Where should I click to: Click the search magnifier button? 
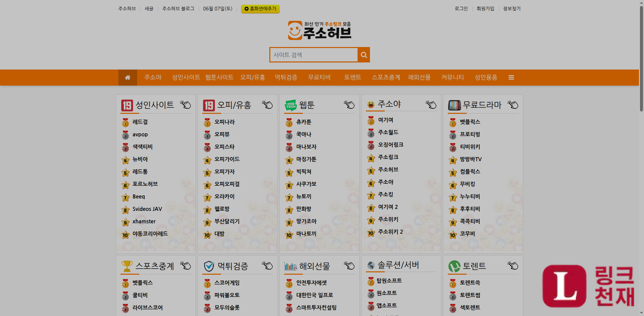[x=364, y=55]
